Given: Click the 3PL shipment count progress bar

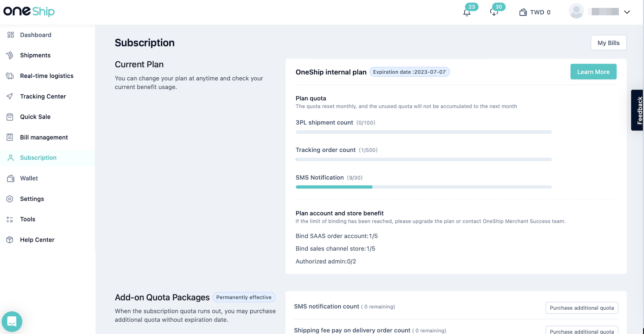Looking at the screenshot, I should 424,132.
